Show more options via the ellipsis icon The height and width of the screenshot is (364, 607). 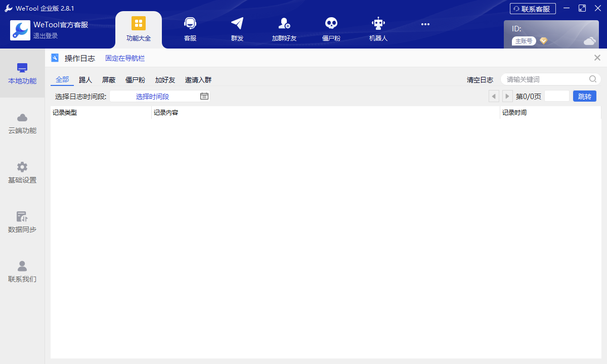coord(425,24)
